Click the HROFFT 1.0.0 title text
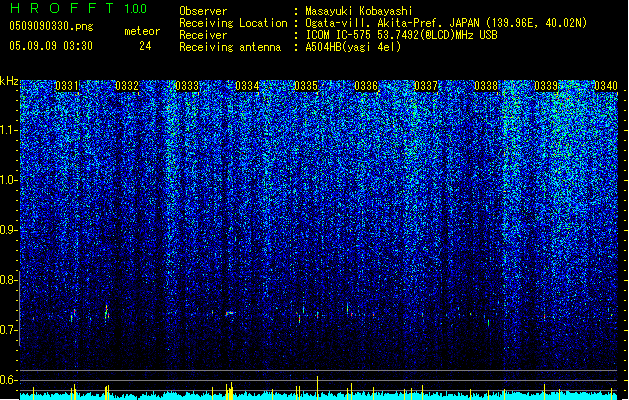This screenshot has height=400, width=629. click(x=79, y=8)
